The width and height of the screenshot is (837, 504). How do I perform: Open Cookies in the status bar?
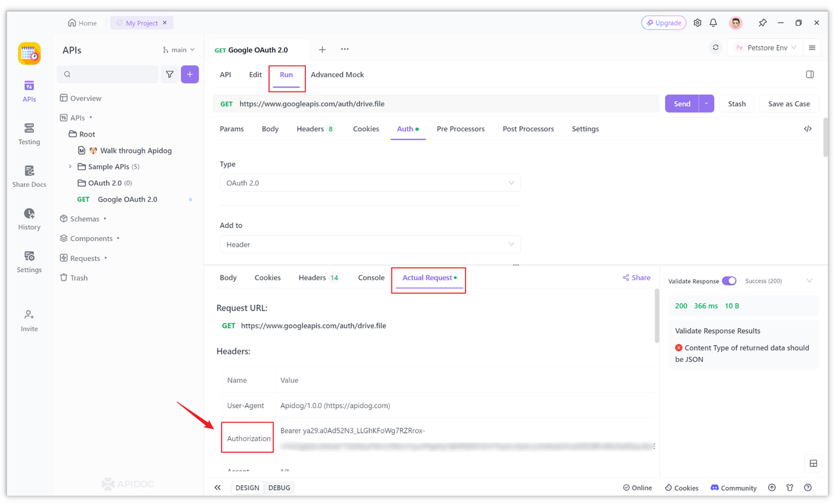681,488
